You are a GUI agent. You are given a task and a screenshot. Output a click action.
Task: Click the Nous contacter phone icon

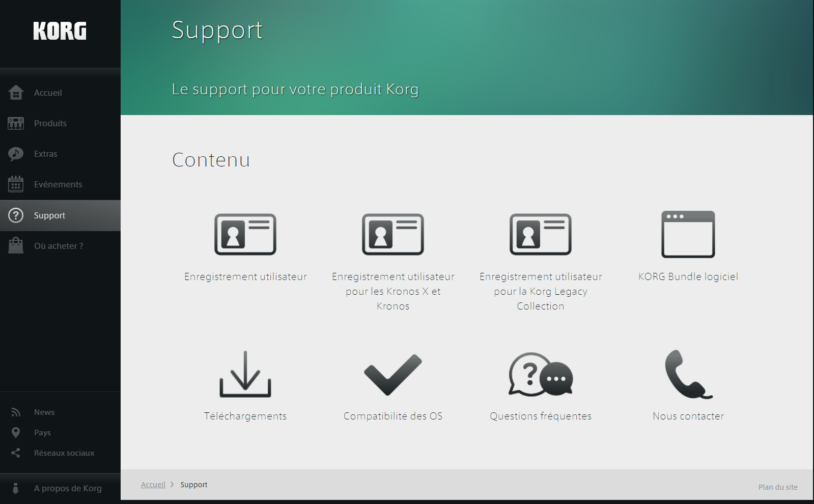(688, 374)
